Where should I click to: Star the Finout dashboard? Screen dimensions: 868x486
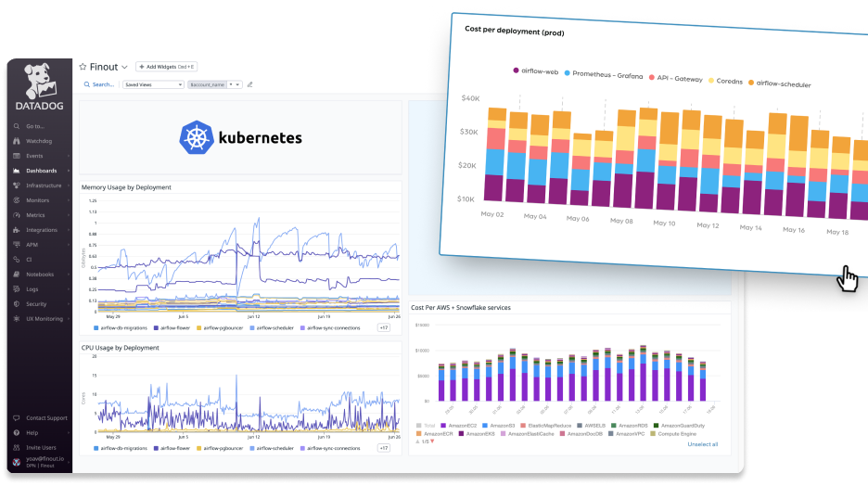83,67
